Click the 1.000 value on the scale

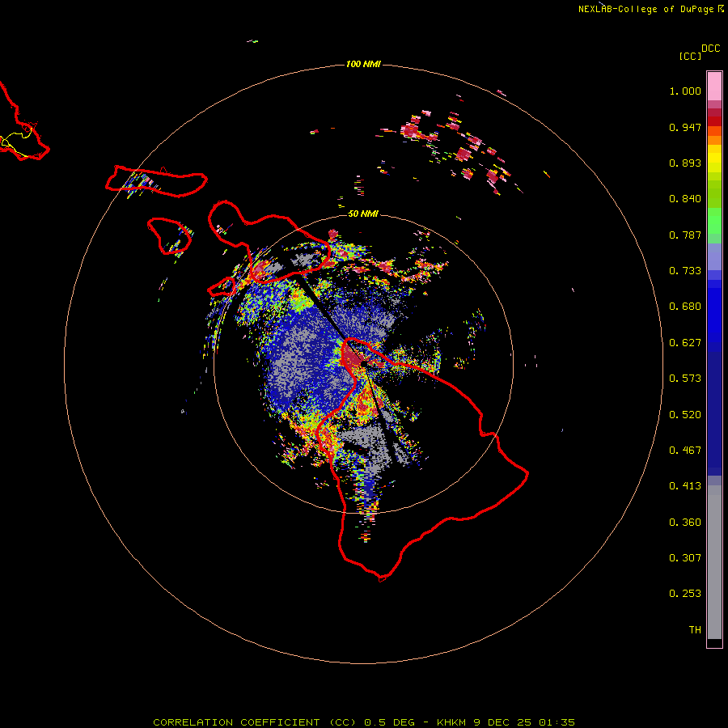tap(685, 91)
